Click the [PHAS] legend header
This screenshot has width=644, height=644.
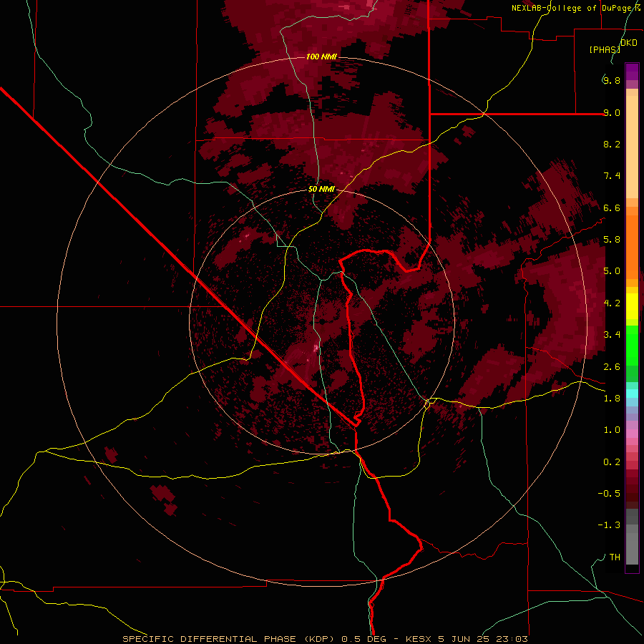[605, 49]
